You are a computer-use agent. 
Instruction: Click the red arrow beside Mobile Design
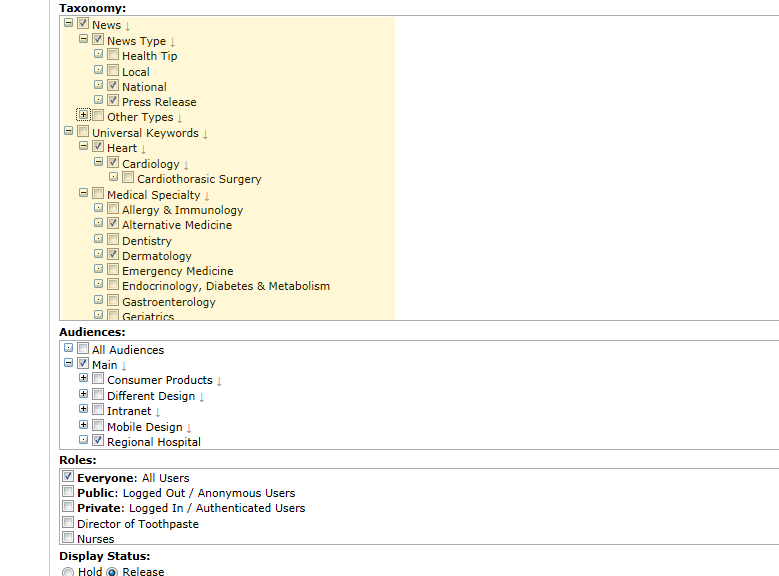click(x=189, y=427)
